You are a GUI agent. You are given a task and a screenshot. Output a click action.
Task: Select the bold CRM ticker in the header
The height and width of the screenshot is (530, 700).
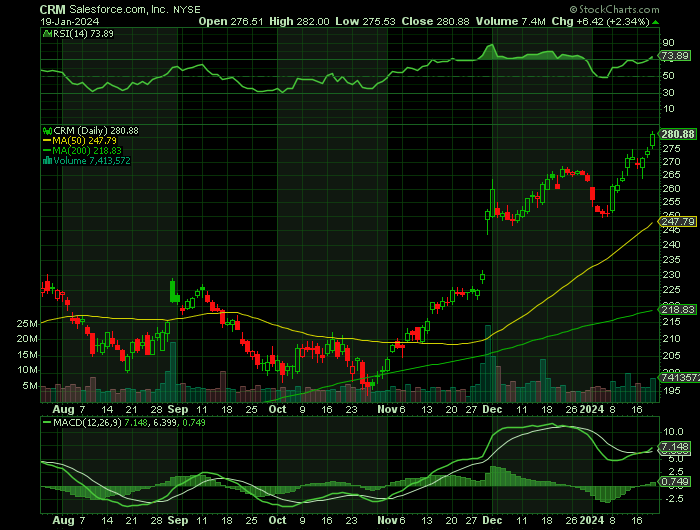click(x=52, y=9)
